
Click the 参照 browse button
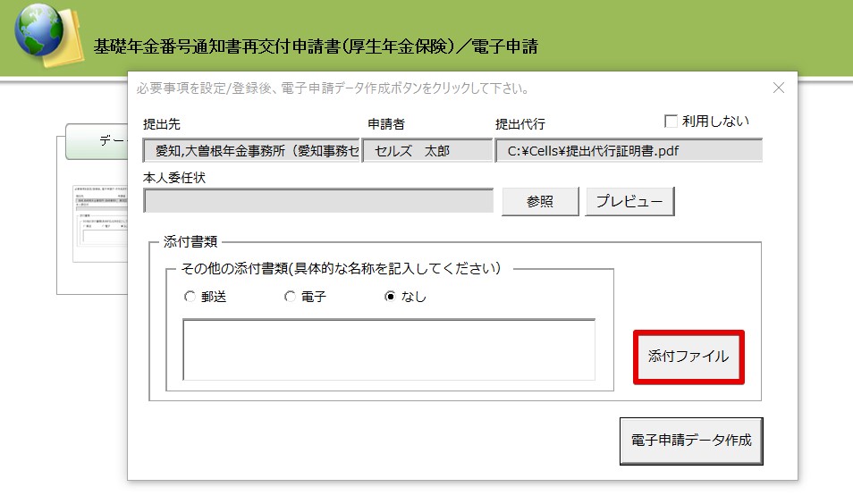tap(540, 202)
